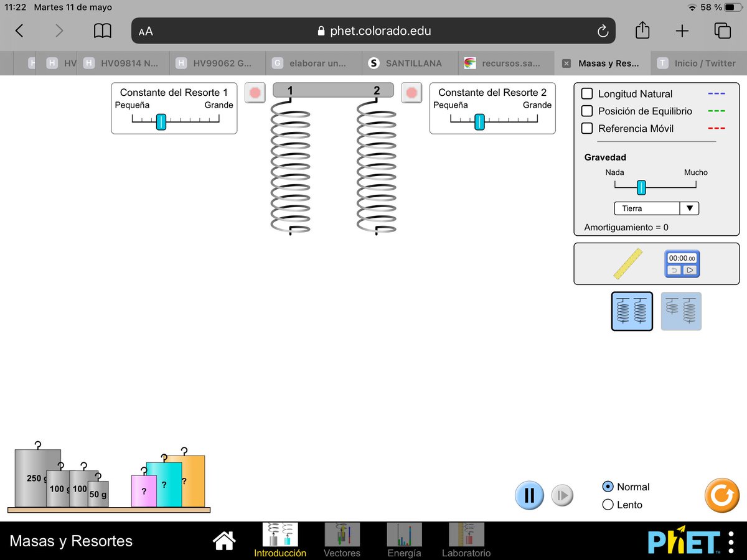Image resolution: width=747 pixels, height=560 pixels.
Task: Select the different-length springs scene
Action: 681,311
